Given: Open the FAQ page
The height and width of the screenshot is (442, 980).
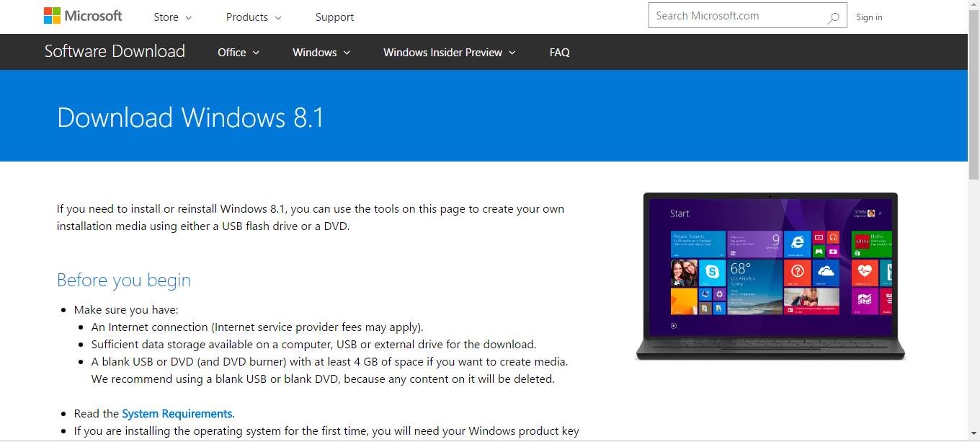Looking at the screenshot, I should tap(559, 53).
